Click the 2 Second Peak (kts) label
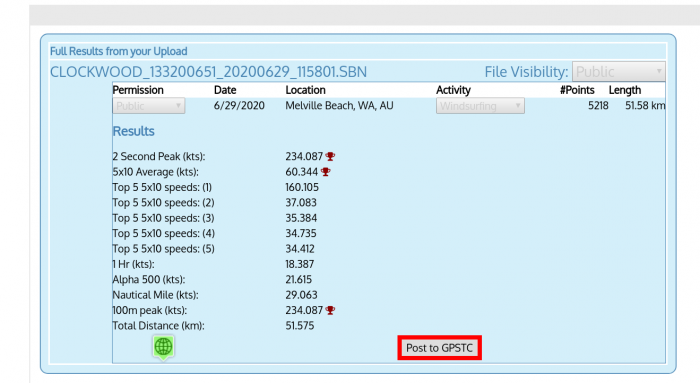700x383 pixels. tap(159, 157)
